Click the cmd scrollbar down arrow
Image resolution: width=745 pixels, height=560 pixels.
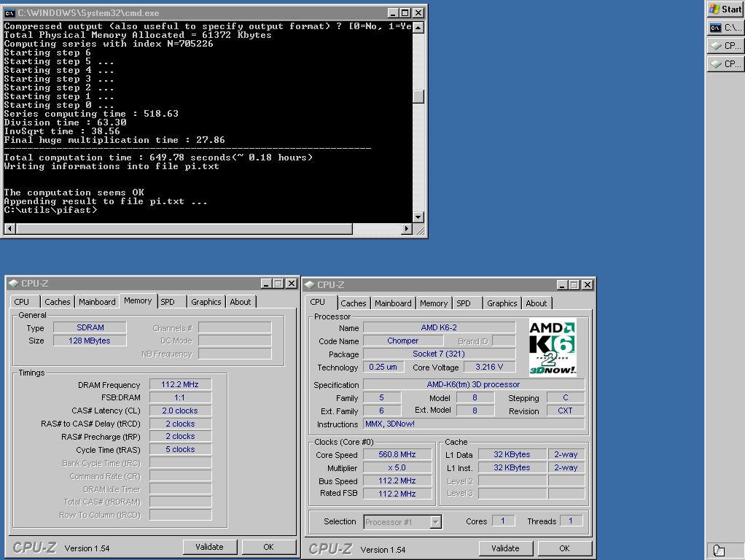418,217
